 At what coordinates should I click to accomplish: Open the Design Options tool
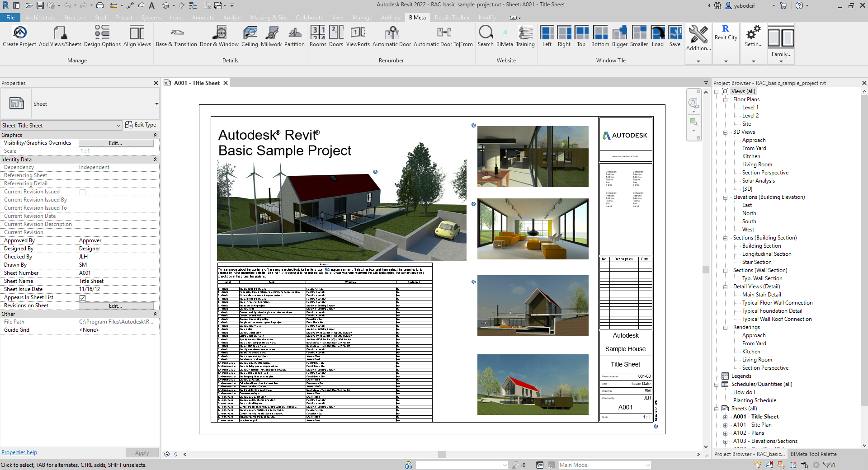point(102,33)
